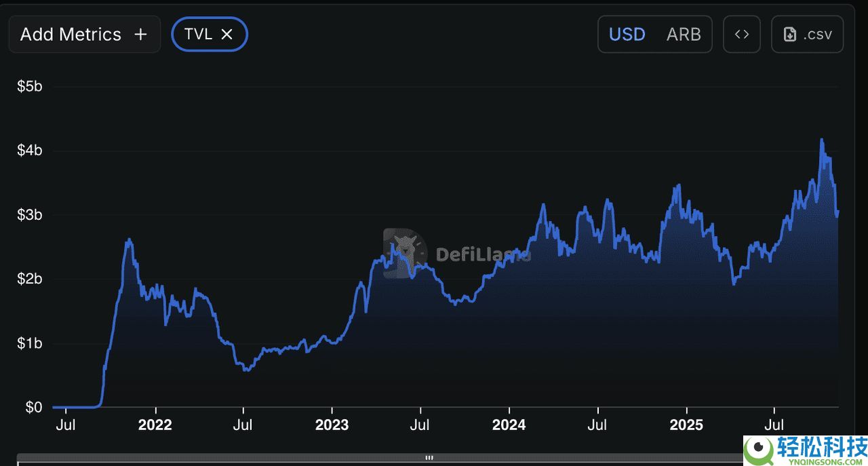Open the embed code icon button

click(x=742, y=35)
